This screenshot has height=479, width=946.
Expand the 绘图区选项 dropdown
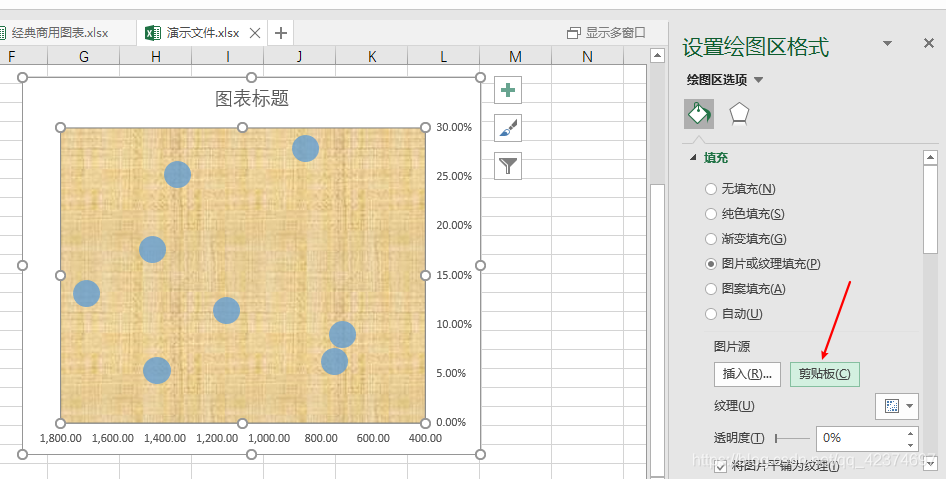coord(759,80)
